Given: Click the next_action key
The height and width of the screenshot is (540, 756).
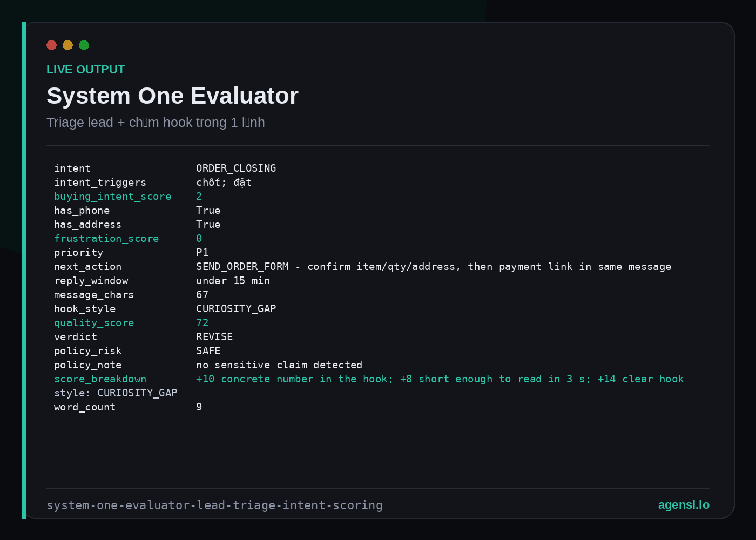Looking at the screenshot, I should (x=87, y=267).
